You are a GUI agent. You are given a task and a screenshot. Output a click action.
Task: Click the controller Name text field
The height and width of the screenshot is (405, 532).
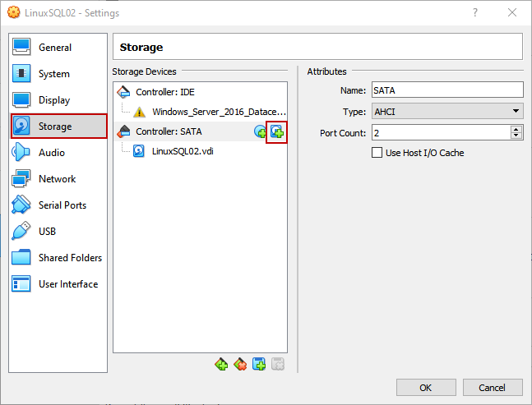coord(446,90)
